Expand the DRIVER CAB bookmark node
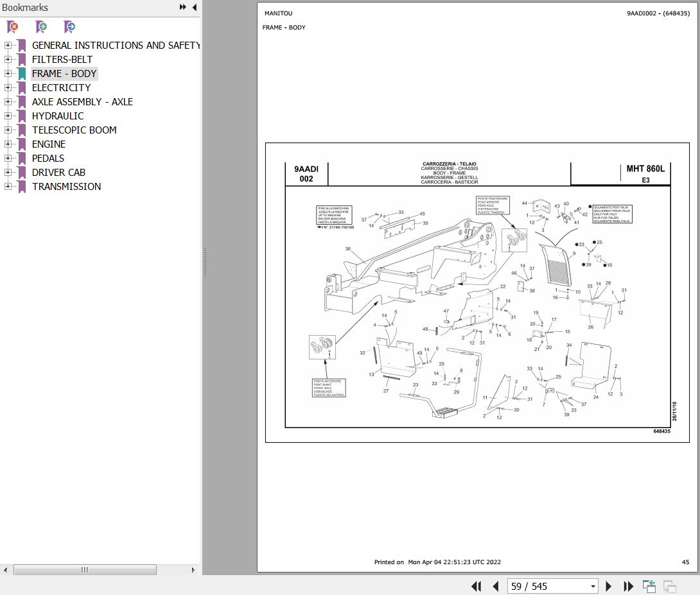Screen dimensions: 700x595 [x=8, y=172]
